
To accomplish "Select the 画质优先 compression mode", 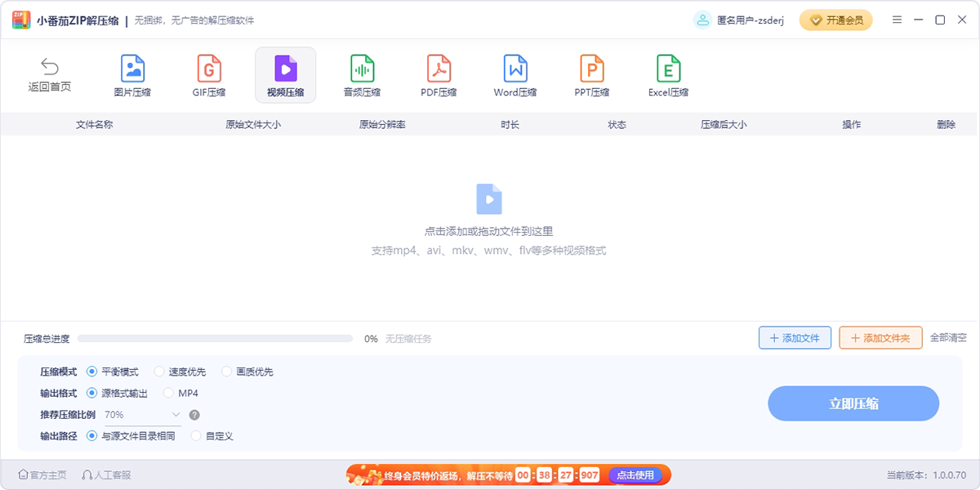I will coord(227,372).
